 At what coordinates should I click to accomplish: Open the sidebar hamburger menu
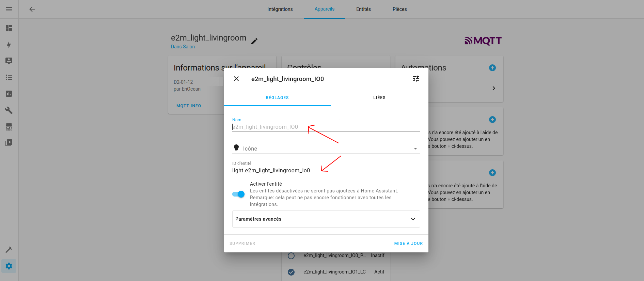pos(9,9)
